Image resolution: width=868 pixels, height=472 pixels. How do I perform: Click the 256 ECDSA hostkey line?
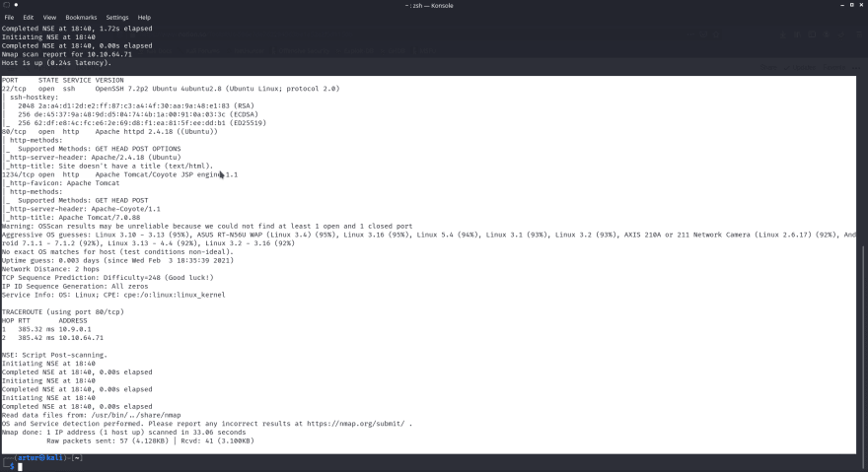[138, 114]
